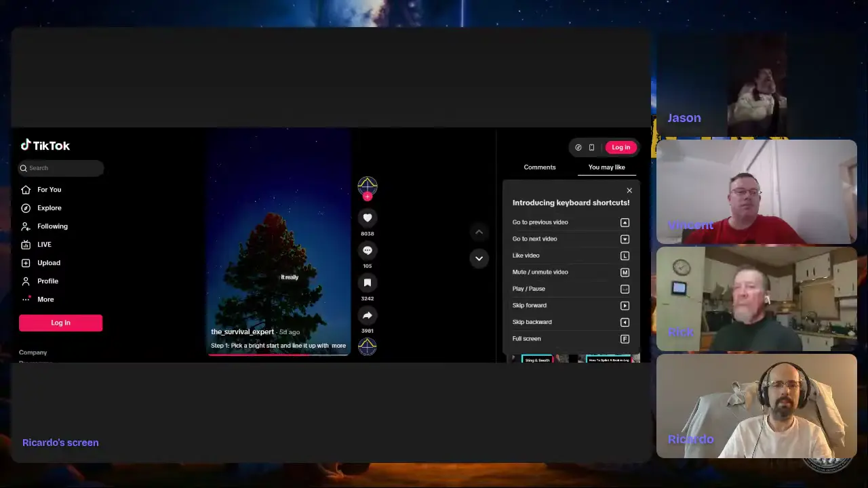The image size is (868, 488).
Task: Focus the TikTok Search field
Action: pos(61,168)
